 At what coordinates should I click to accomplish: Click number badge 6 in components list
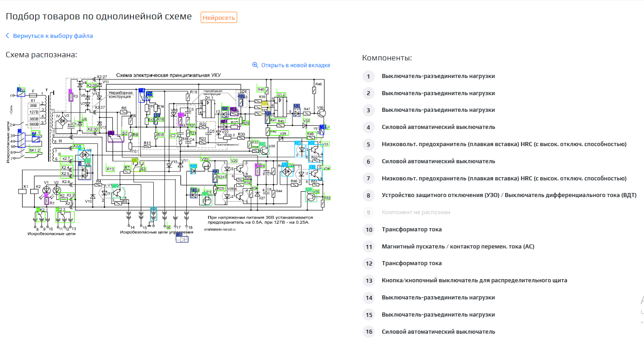(368, 161)
